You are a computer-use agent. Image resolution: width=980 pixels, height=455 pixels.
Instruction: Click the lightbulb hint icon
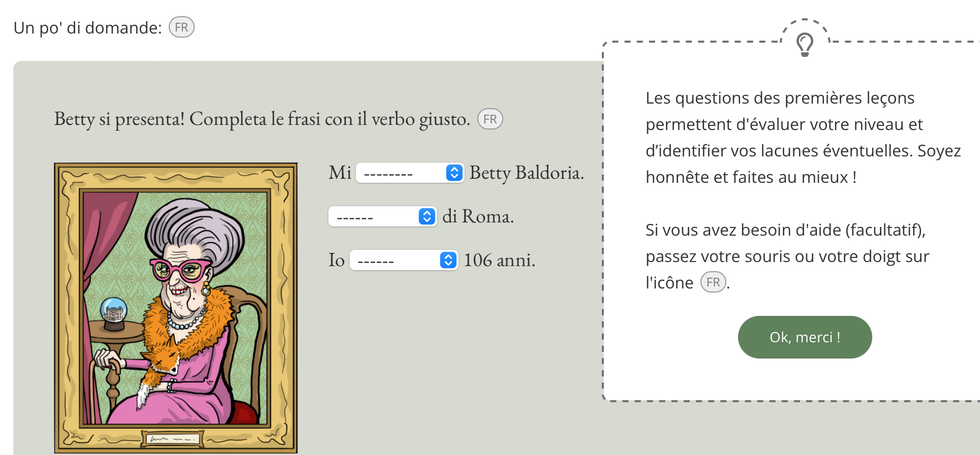pos(805,44)
